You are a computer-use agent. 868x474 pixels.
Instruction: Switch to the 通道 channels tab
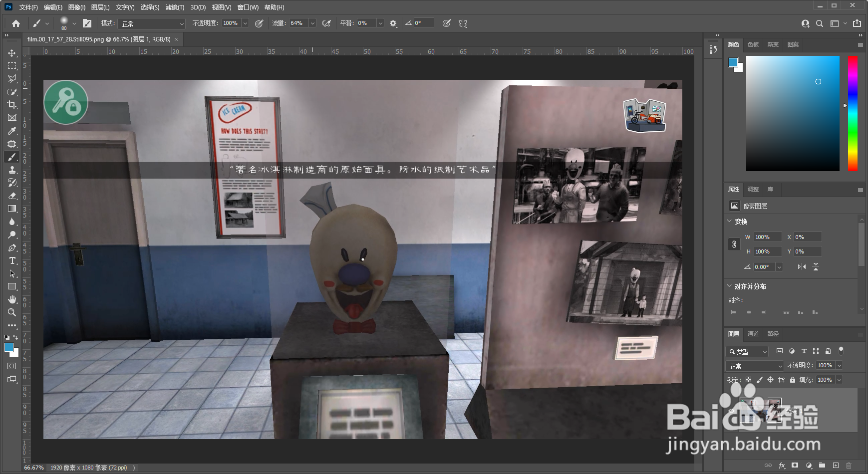753,334
